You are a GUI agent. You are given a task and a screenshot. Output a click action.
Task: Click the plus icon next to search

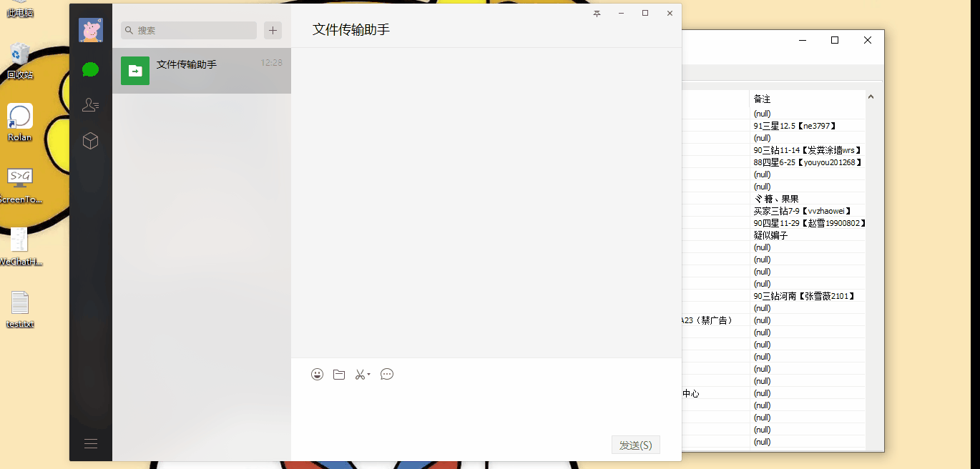[272, 30]
